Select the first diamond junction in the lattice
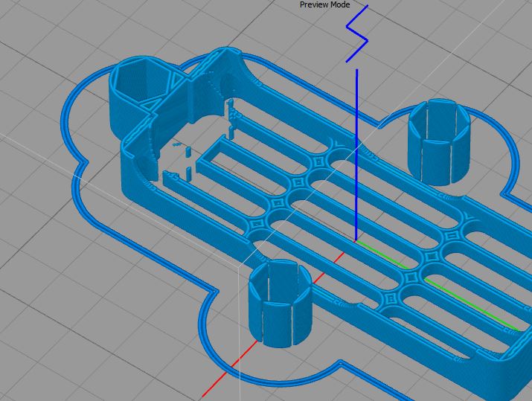The width and height of the screenshot is (532, 401). (x=318, y=162)
